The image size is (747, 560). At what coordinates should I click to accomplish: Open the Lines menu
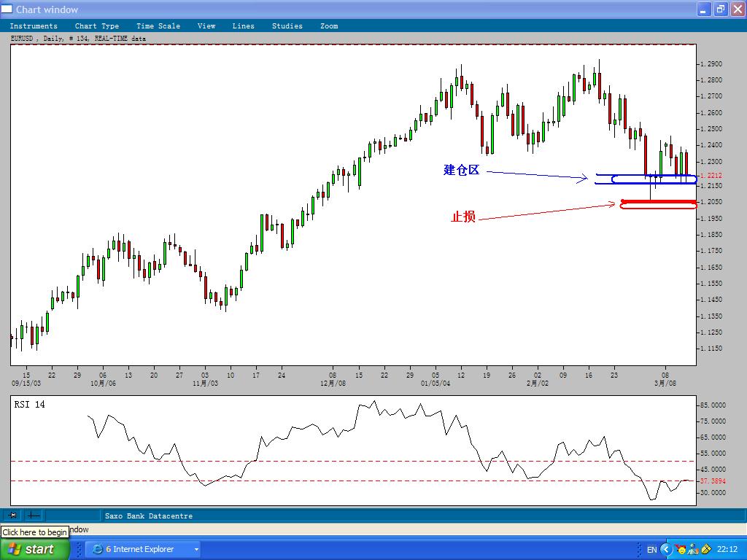pyautogui.click(x=243, y=26)
